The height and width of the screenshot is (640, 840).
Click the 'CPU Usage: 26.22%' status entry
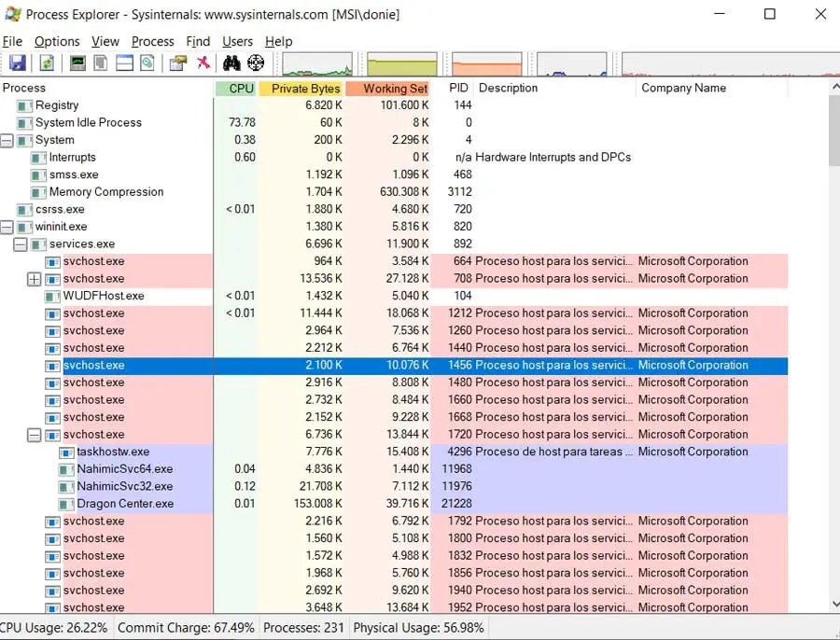click(55, 628)
